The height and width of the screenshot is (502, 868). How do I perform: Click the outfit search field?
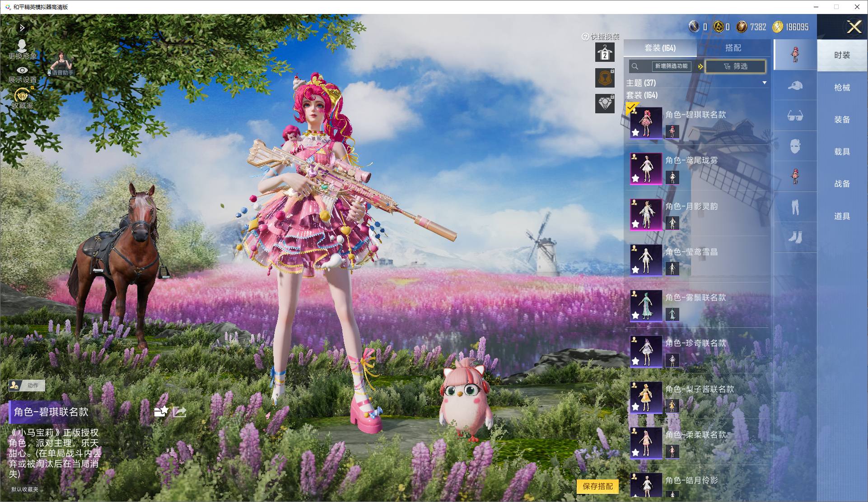coord(666,66)
